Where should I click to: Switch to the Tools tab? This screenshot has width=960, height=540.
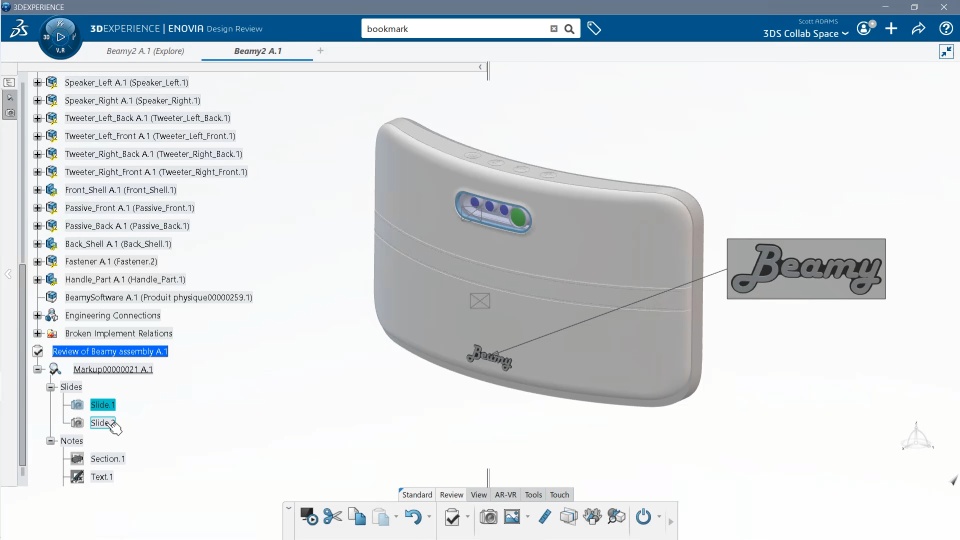pyautogui.click(x=533, y=495)
